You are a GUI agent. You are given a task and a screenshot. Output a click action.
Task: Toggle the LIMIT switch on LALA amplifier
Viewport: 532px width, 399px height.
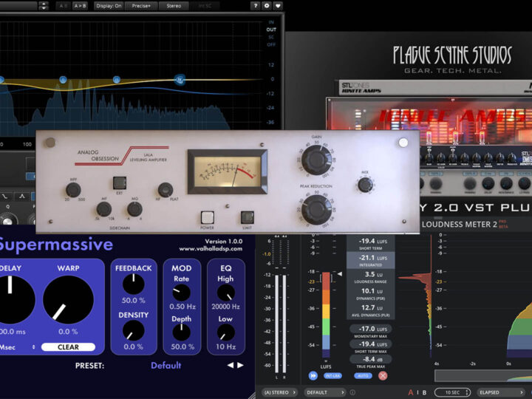pyautogui.click(x=247, y=217)
